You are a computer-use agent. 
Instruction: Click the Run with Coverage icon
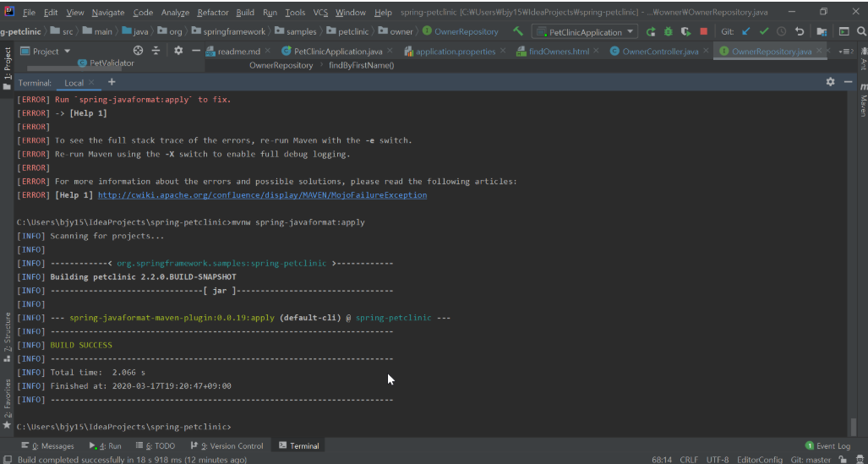coord(686,32)
